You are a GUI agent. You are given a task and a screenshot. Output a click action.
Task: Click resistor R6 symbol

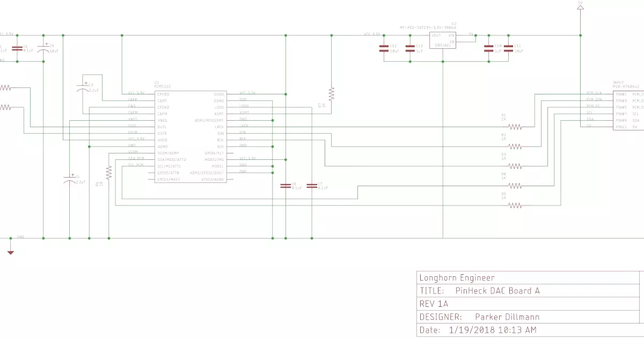pyautogui.click(x=109, y=172)
